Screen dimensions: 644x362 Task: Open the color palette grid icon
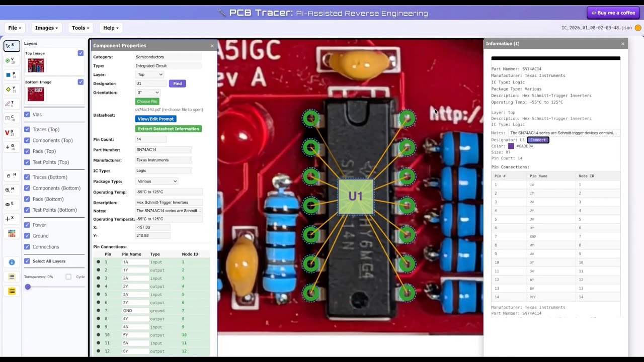(12, 233)
